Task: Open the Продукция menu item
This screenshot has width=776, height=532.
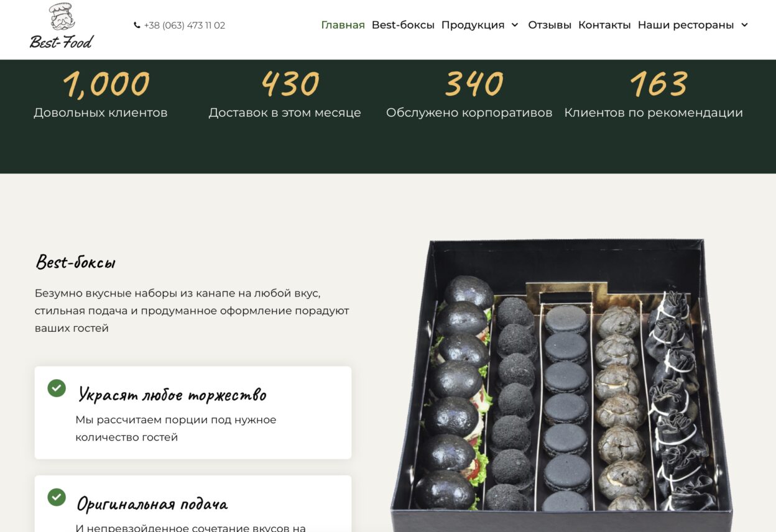Action: tap(473, 25)
